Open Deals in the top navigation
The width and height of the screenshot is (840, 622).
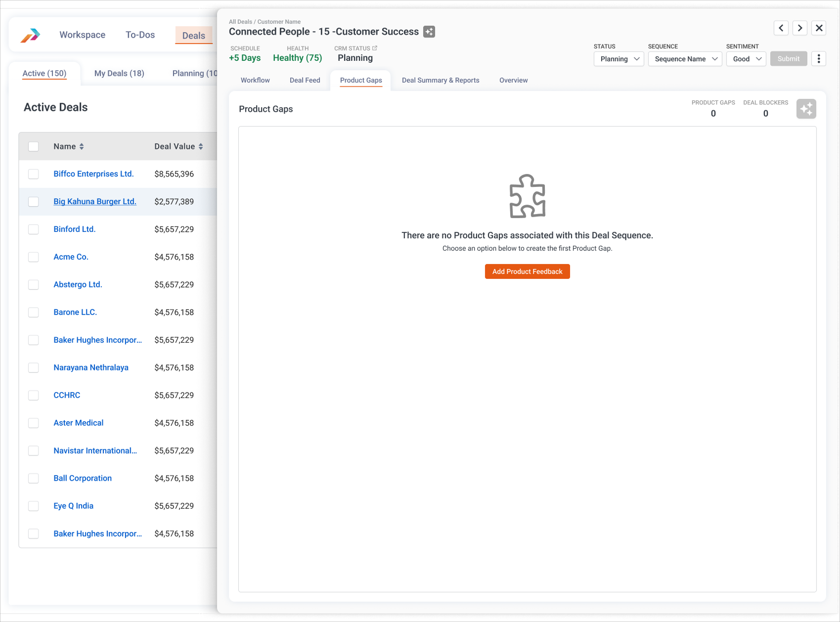[x=194, y=36]
